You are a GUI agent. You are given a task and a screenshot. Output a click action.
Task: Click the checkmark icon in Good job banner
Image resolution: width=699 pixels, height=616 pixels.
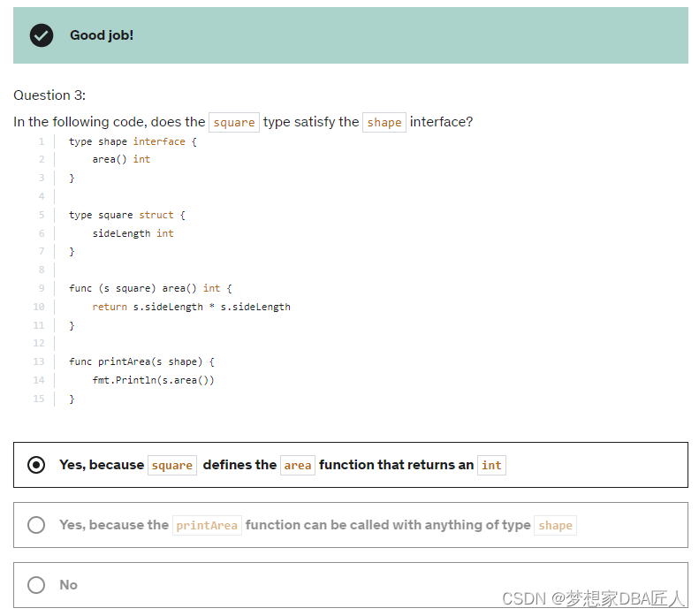point(42,35)
